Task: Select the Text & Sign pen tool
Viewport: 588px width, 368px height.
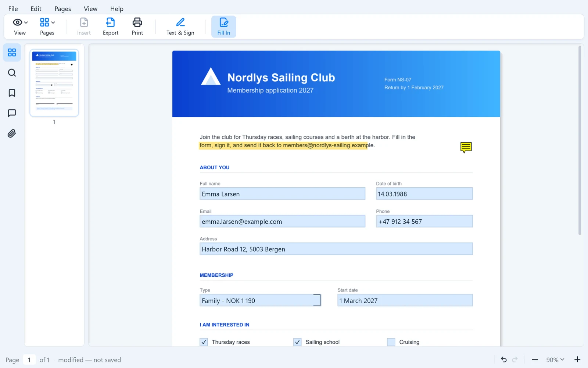Action: (x=180, y=26)
